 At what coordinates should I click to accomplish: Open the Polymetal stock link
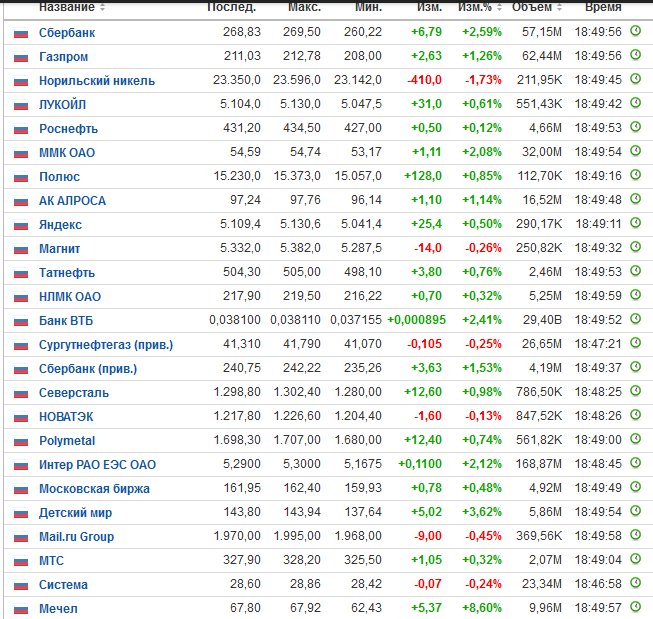coord(67,441)
